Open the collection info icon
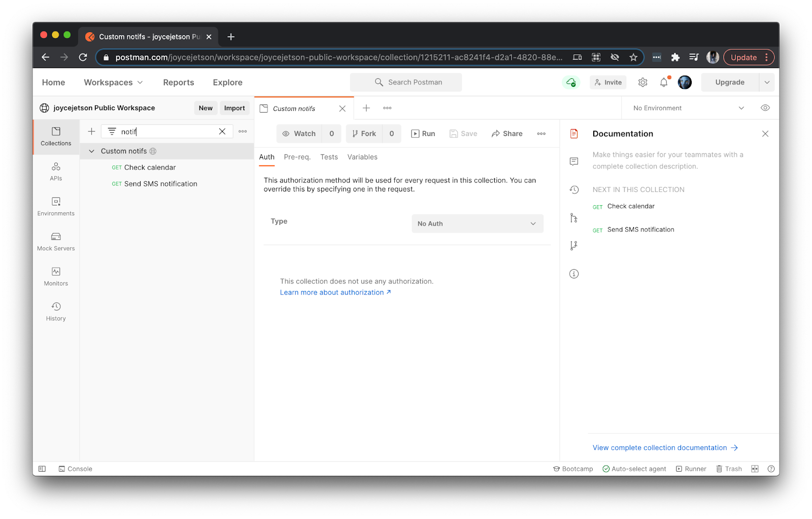Image resolution: width=812 pixels, height=519 pixels. click(574, 274)
